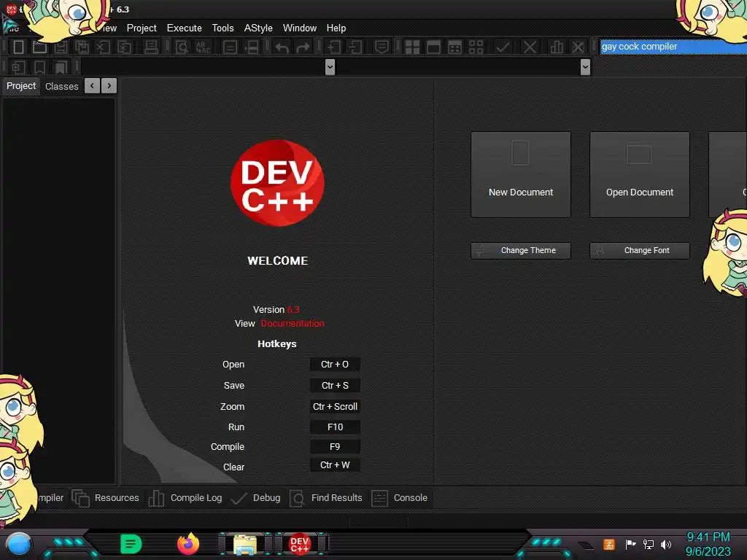Viewport: 747px width, 560px height.
Task: Click the red 6.3 version link
Action: [x=293, y=309]
